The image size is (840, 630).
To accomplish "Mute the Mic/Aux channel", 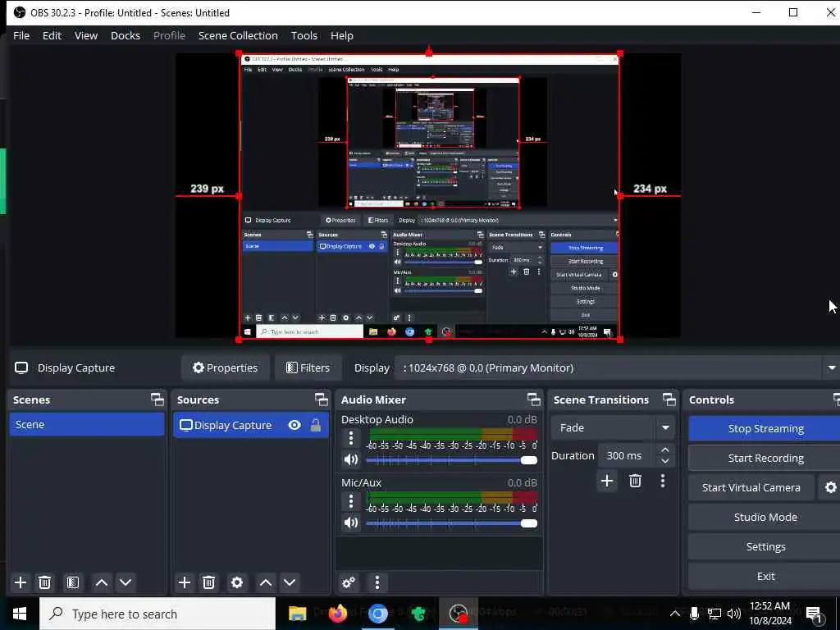I will click(351, 523).
